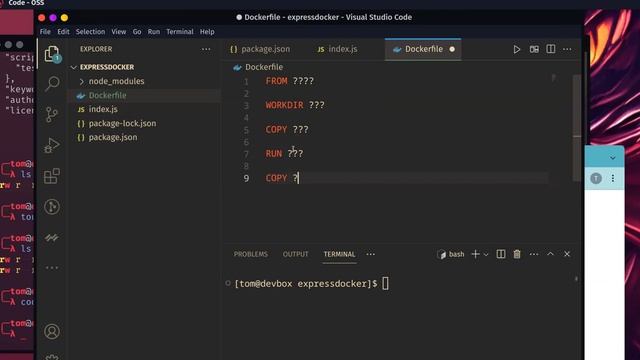Screen dimensions: 640x360
Task: Open three-dot menu in right background window
Action: (613, 178)
